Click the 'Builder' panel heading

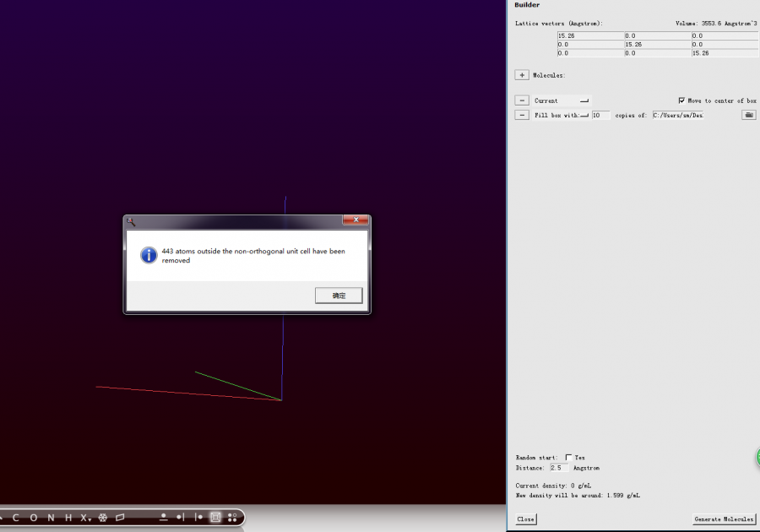(x=527, y=5)
